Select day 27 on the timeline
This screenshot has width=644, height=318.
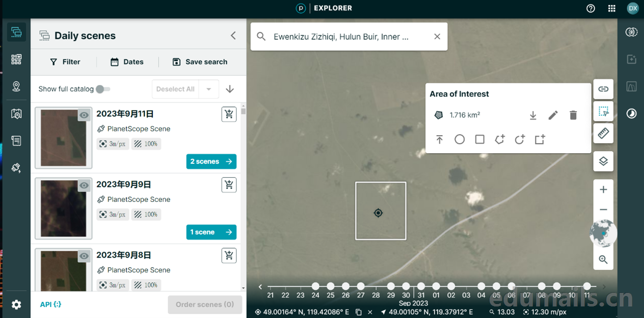click(361, 286)
